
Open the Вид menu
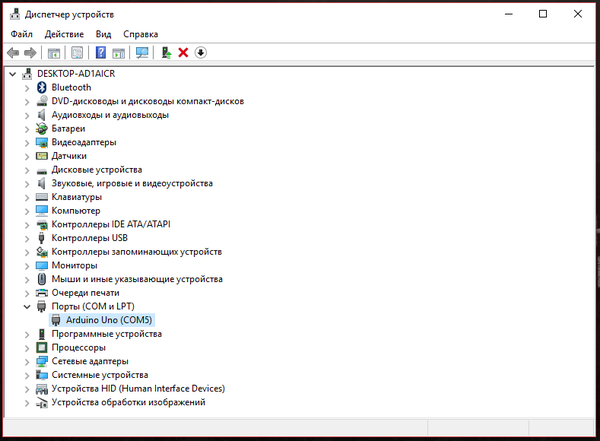(x=103, y=34)
